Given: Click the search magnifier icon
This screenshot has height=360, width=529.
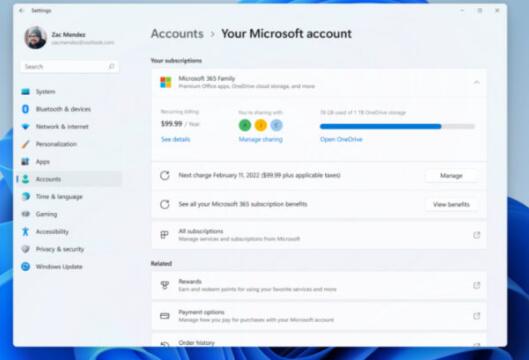Looking at the screenshot, I should [x=111, y=66].
